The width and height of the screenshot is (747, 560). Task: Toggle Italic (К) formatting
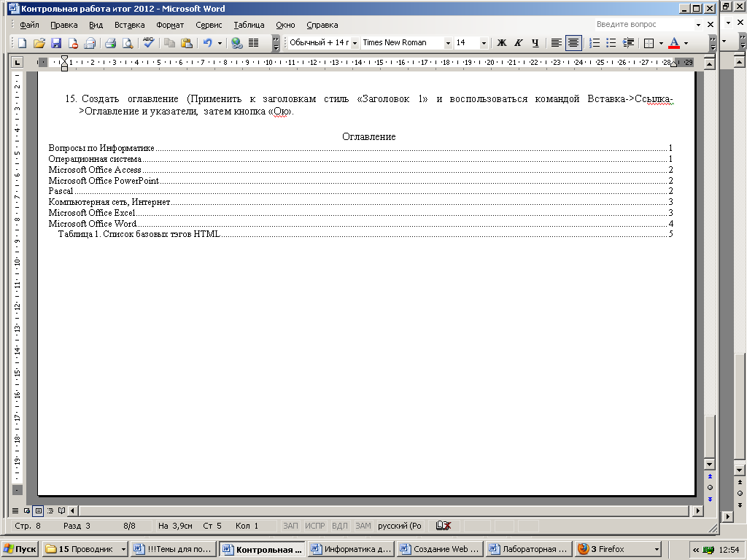pos(519,43)
